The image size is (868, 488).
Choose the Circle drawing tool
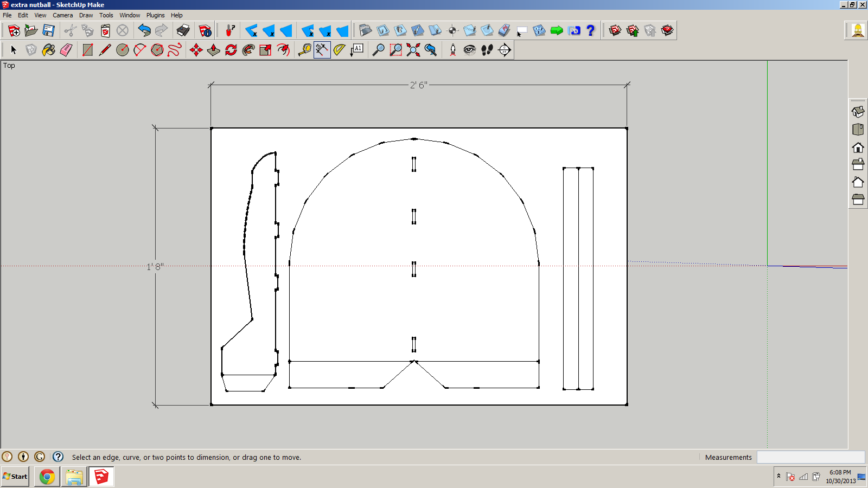[123, 50]
